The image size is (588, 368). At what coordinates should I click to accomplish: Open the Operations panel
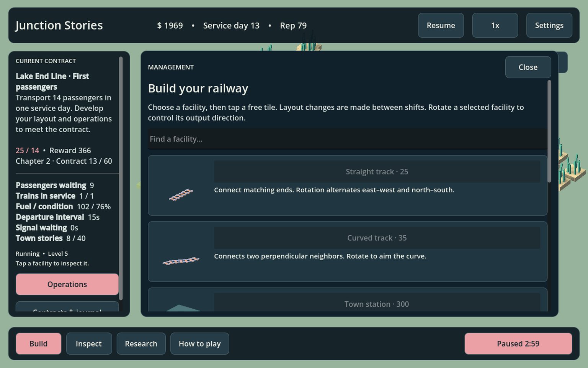[x=67, y=284]
